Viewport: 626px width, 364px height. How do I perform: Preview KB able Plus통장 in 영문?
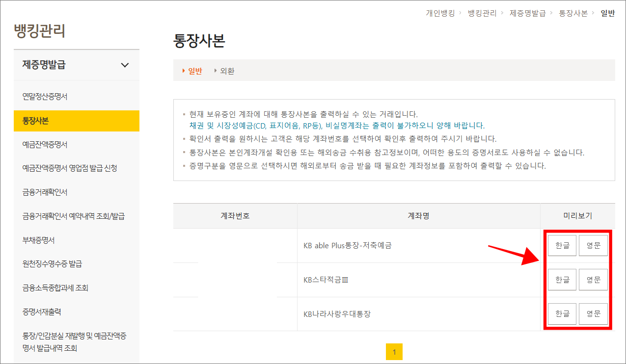(593, 246)
